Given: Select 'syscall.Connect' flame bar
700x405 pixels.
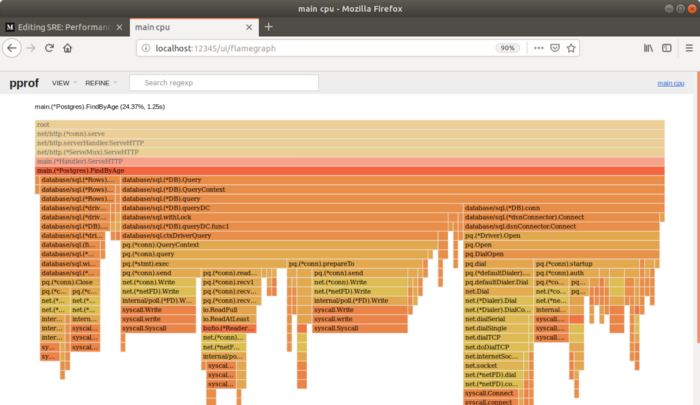Looking at the screenshot, I should [491, 393].
